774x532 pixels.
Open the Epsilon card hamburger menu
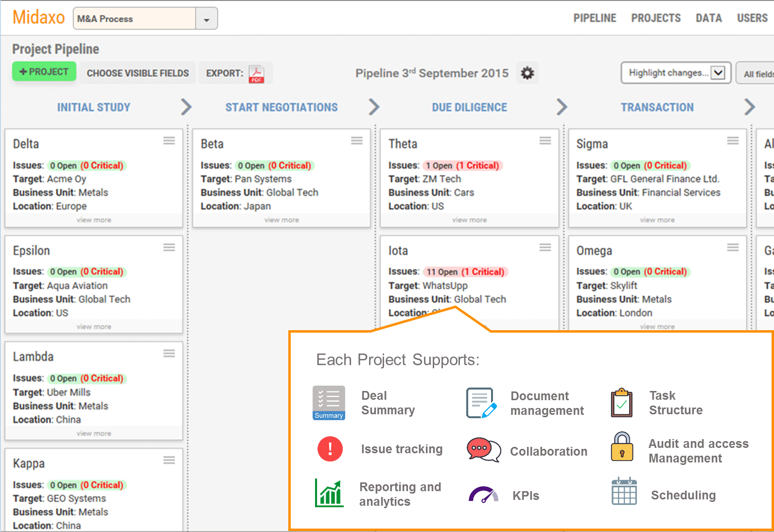(169, 248)
